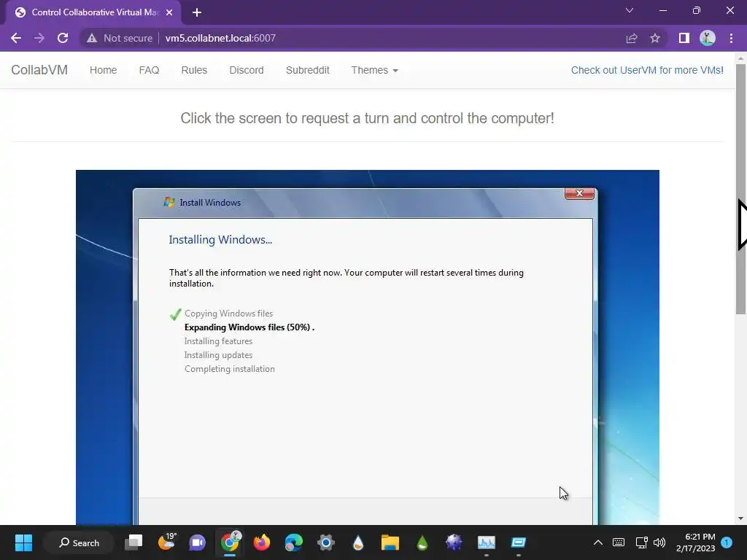Click the text 'Installing features'
This screenshot has width=747, height=560.
pos(218,341)
